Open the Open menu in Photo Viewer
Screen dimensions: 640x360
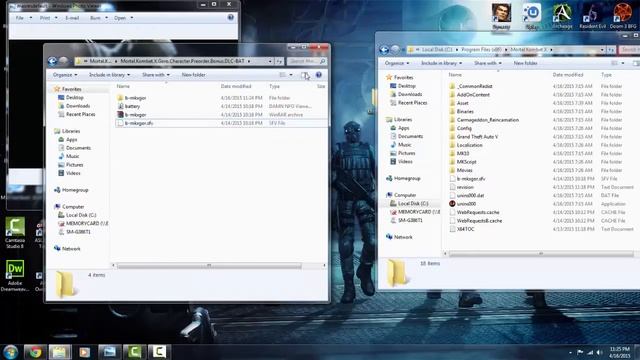click(x=124, y=18)
